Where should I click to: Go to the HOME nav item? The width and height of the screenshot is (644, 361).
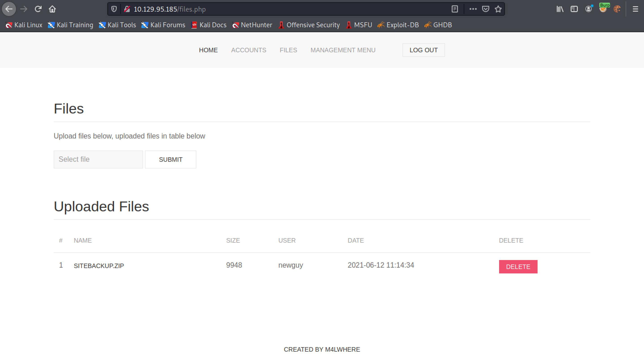click(208, 50)
